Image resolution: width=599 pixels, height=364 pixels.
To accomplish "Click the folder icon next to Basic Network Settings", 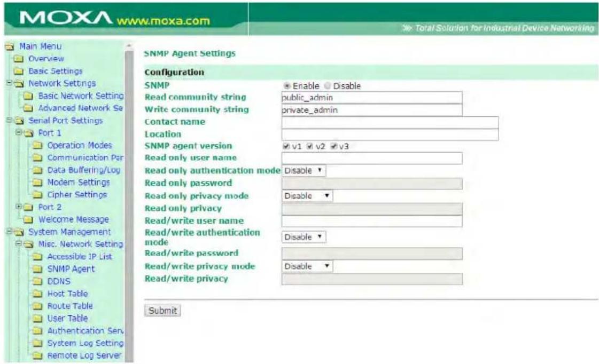I will (x=28, y=96).
